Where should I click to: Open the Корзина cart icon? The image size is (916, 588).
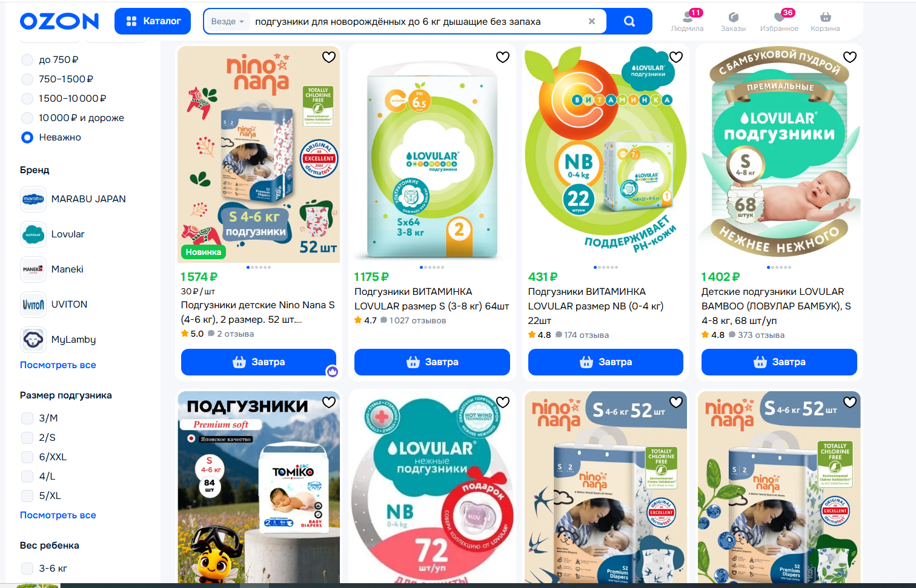[825, 21]
